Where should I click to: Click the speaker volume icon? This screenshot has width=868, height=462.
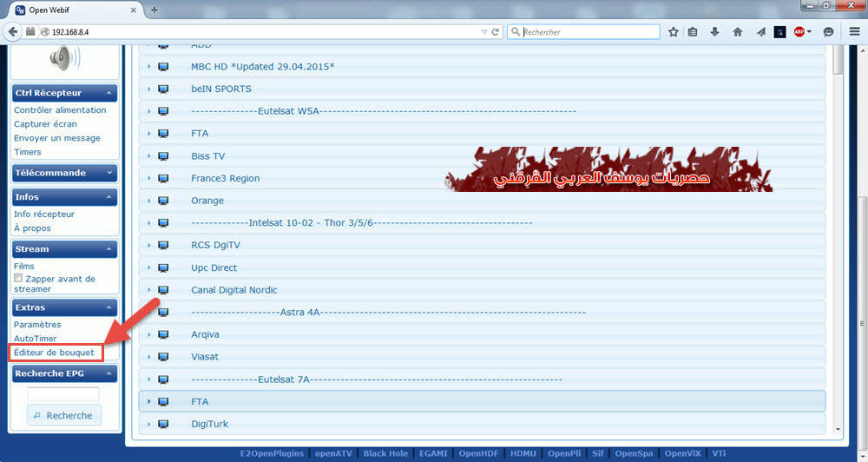pos(65,57)
